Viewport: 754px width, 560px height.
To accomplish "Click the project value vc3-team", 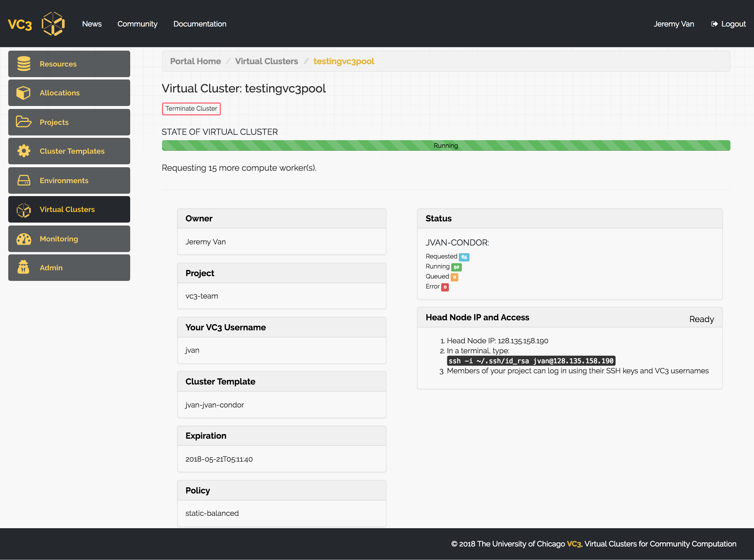I will pos(202,296).
